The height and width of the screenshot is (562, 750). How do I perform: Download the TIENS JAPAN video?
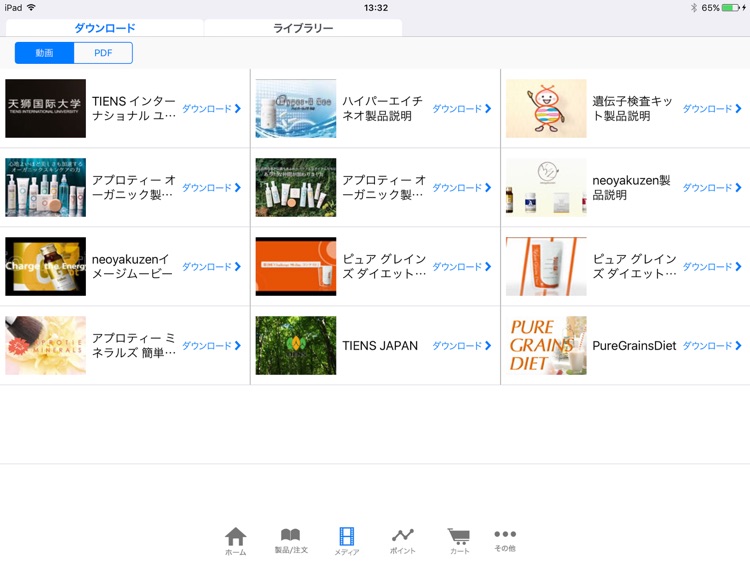click(462, 345)
